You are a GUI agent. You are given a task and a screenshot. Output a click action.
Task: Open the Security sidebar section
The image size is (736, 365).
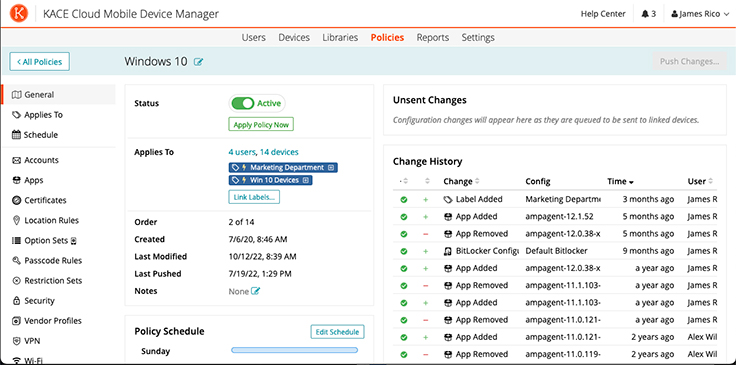[x=33, y=301]
